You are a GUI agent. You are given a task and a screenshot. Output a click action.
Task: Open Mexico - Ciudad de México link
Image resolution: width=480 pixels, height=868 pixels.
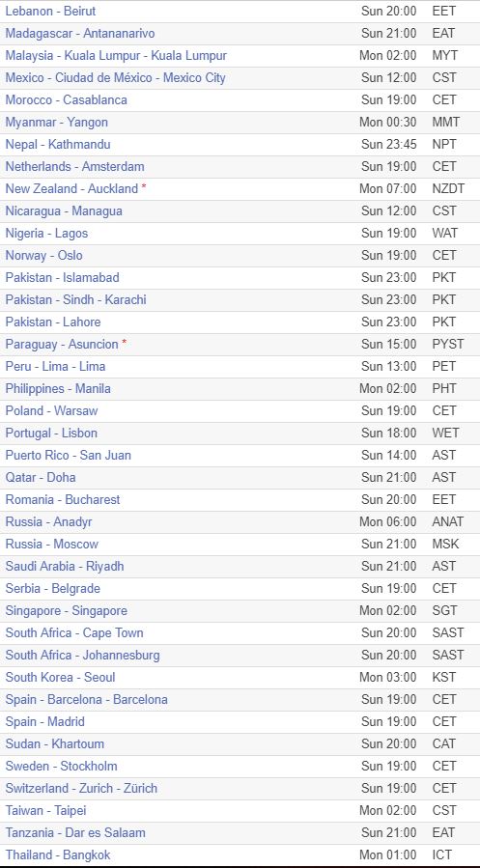pyautogui.click(x=116, y=77)
